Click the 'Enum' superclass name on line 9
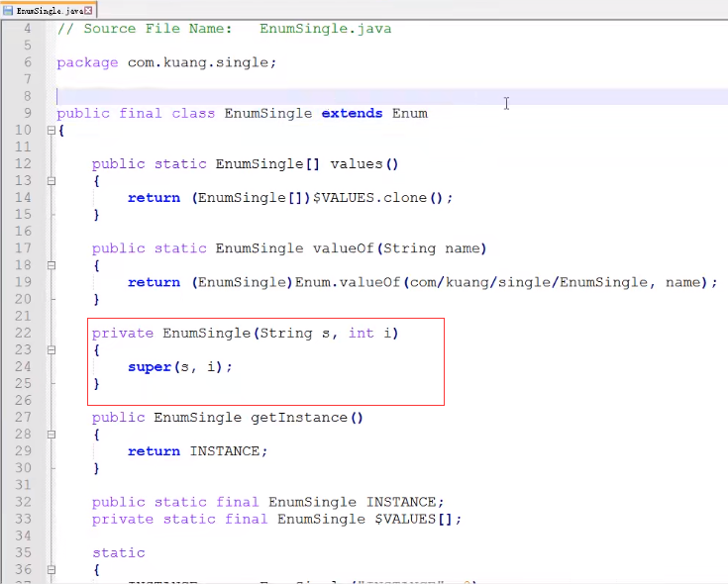Image resolution: width=728 pixels, height=584 pixels. tap(409, 114)
